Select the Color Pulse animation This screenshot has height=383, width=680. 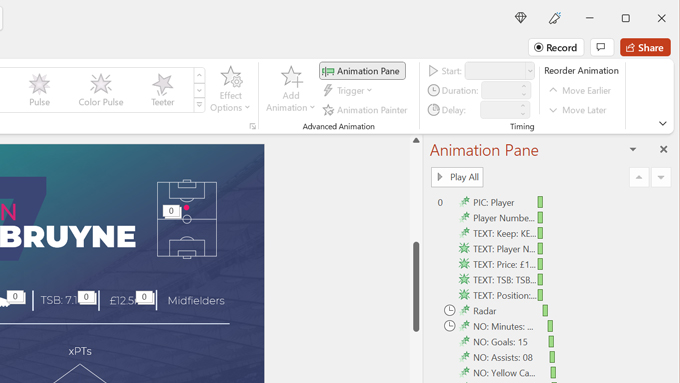[x=101, y=90]
